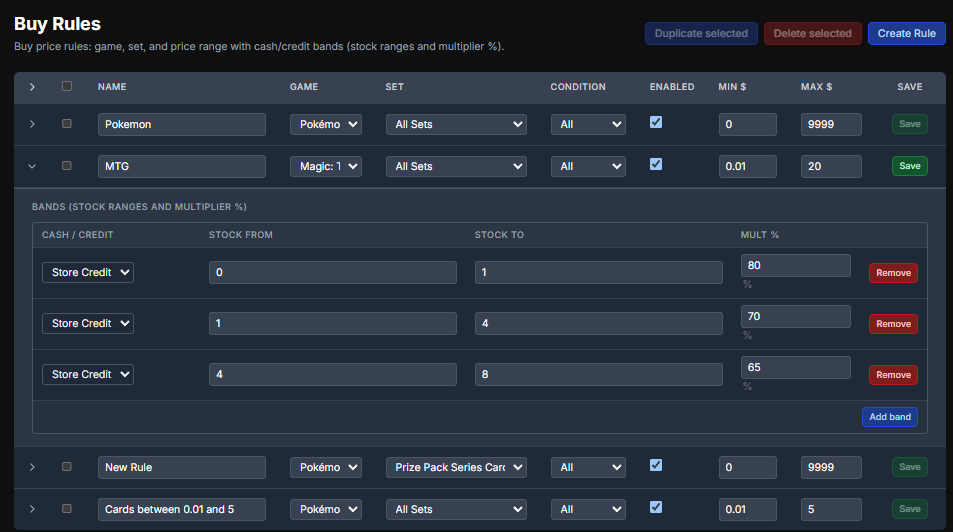Click Delete selected button
Image resolution: width=953 pixels, height=532 pixels.
pos(813,33)
